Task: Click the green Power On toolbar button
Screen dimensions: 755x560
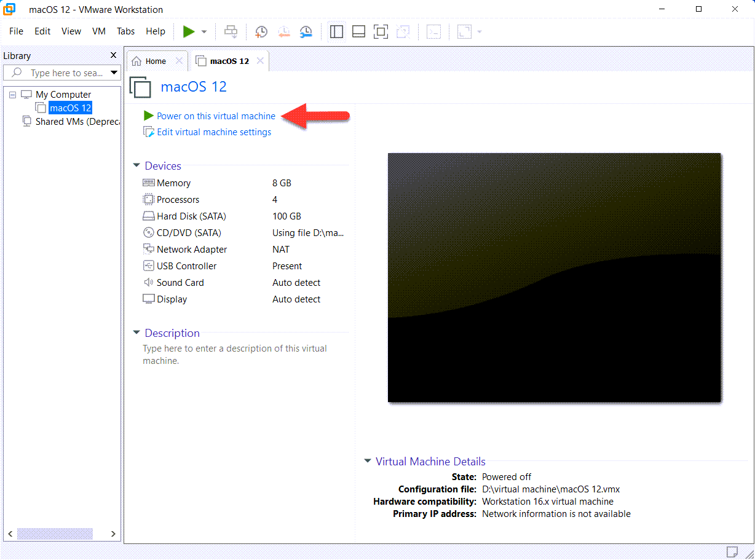Action: [x=189, y=31]
